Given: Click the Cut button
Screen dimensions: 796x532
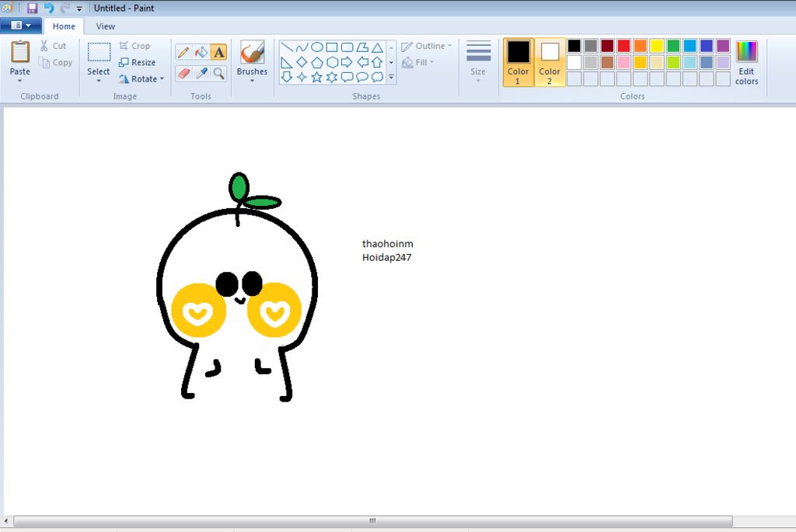Looking at the screenshot, I should [54, 46].
